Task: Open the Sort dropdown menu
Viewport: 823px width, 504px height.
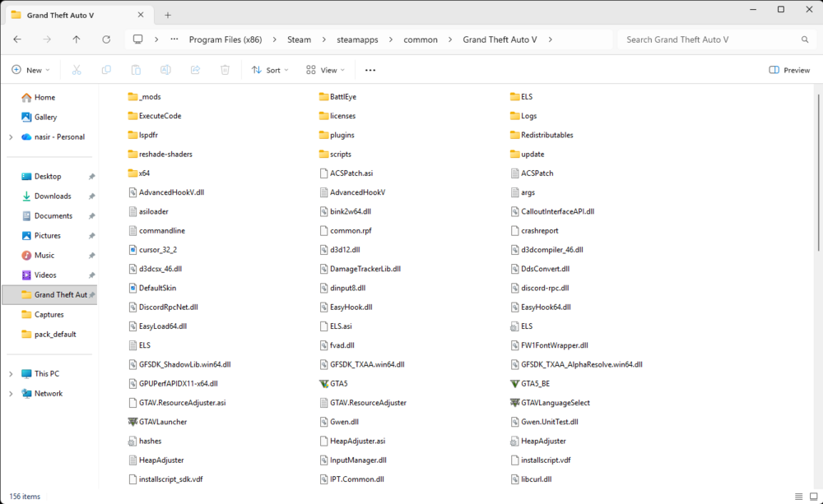Action: [x=270, y=70]
